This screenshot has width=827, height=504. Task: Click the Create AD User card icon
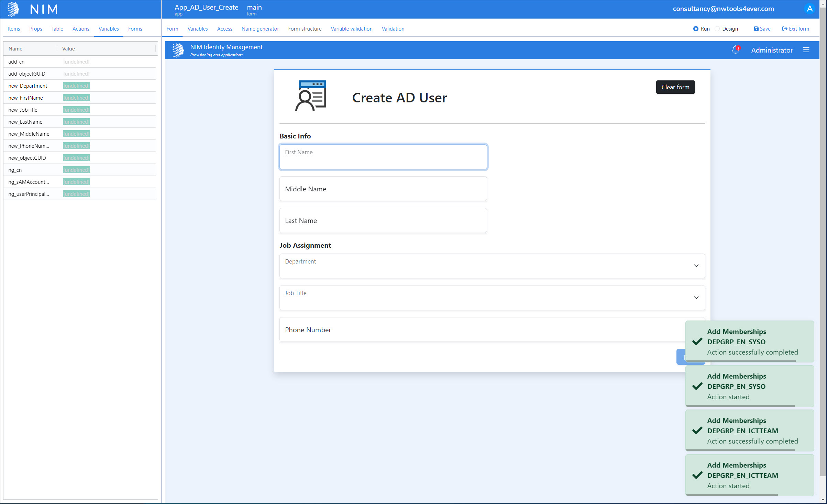pyautogui.click(x=311, y=96)
